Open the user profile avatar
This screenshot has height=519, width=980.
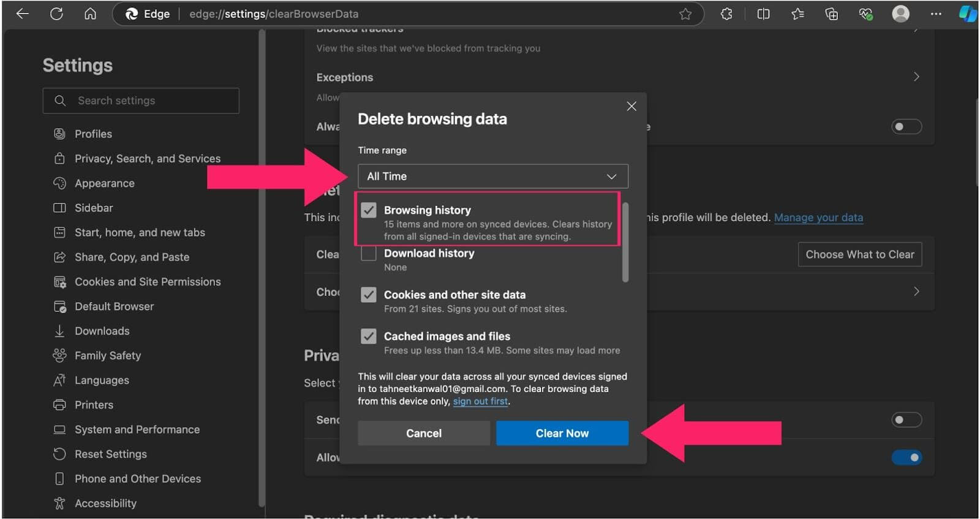pos(900,13)
